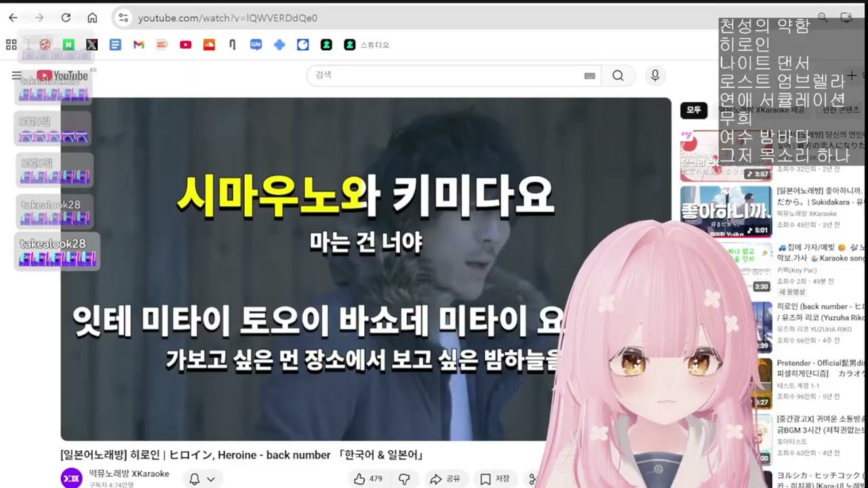Reload the page with the refresh icon
Image resolution: width=868 pixels, height=488 pixels.
pyautogui.click(x=66, y=18)
